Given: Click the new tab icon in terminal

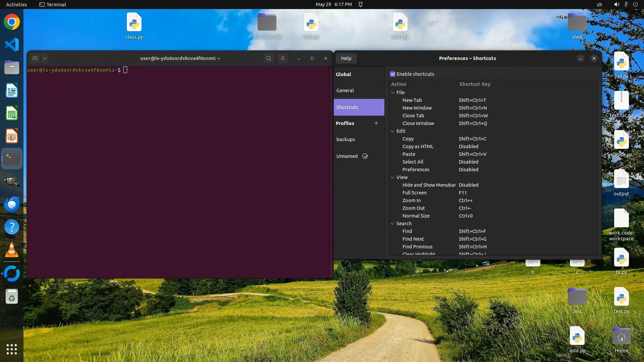Looking at the screenshot, I should click(35, 58).
